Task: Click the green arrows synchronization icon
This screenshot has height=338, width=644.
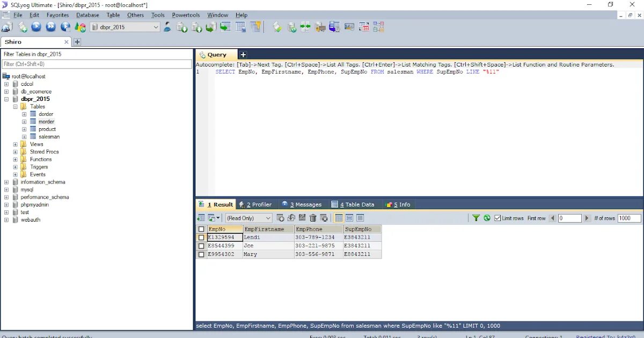Action: coord(305,27)
